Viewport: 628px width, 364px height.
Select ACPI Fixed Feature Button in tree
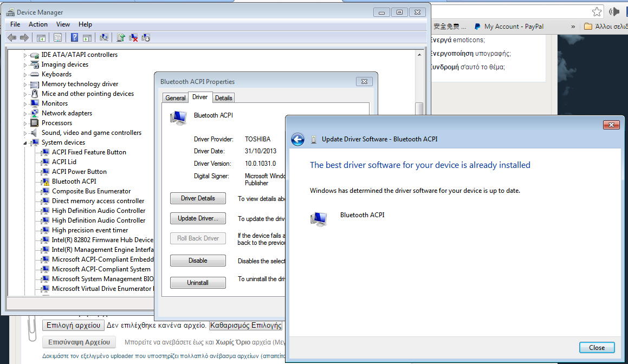pos(89,152)
